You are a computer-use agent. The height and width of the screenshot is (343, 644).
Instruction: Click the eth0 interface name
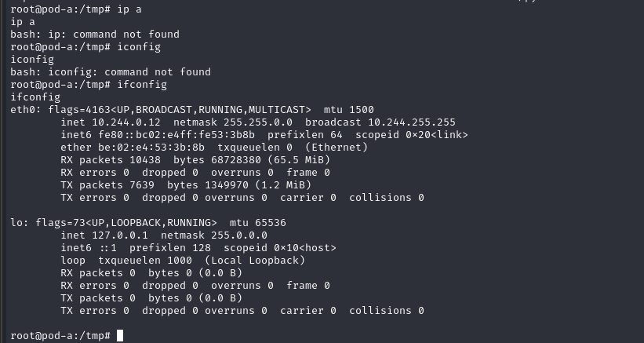(x=23, y=109)
